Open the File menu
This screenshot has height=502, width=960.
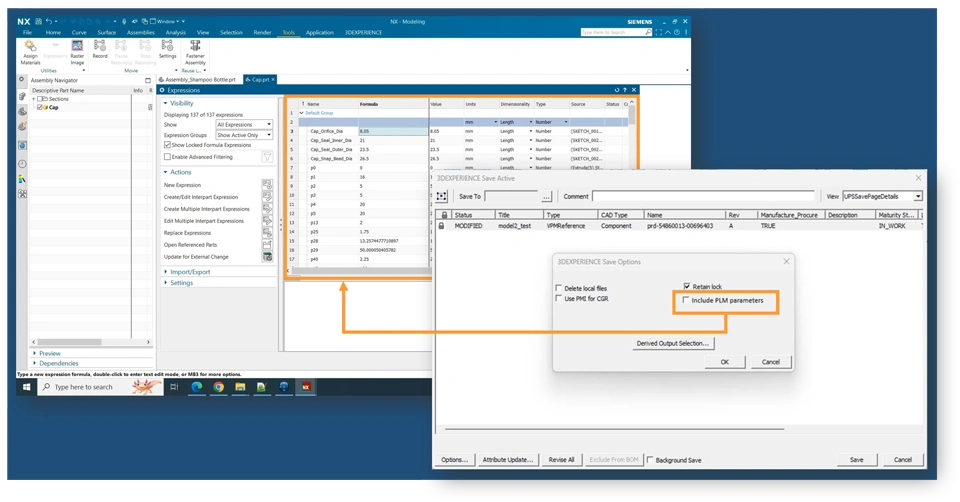(x=27, y=32)
